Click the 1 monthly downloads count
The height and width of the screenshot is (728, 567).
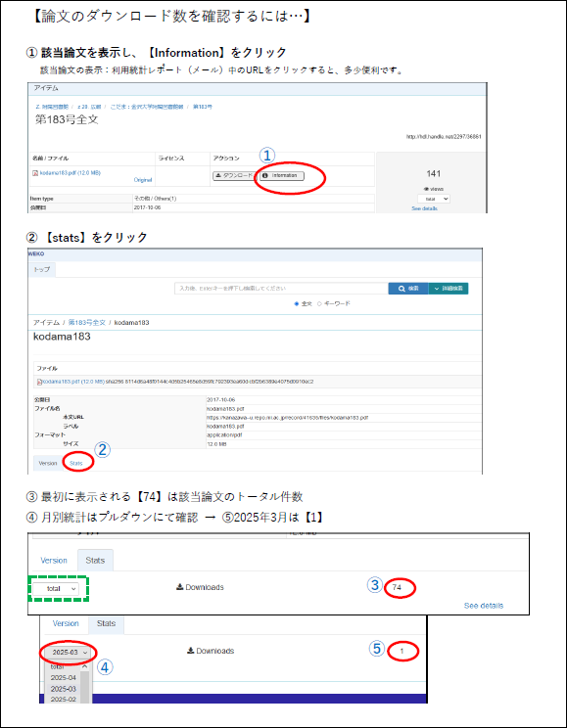402,652
